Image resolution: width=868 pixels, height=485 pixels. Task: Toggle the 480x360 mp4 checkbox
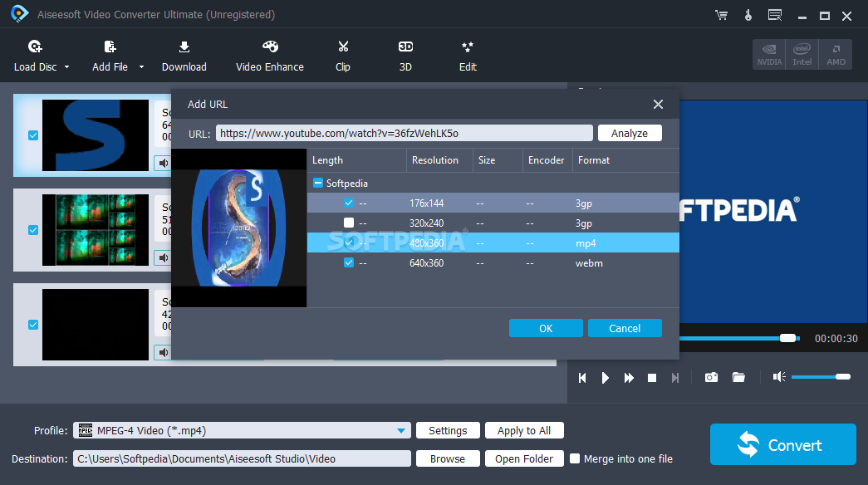(x=349, y=242)
